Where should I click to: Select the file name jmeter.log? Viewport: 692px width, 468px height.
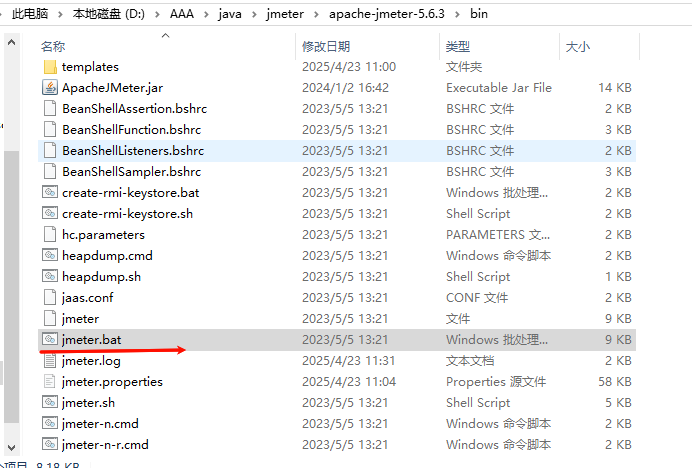[x=91, y=361]
